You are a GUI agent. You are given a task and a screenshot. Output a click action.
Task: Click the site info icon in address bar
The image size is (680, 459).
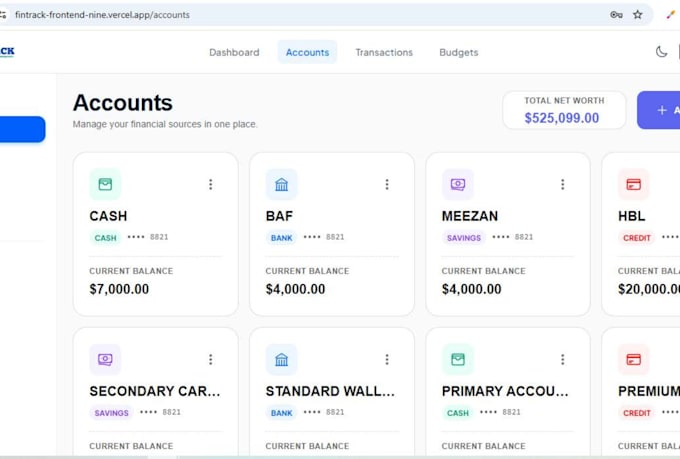point(3,15)
